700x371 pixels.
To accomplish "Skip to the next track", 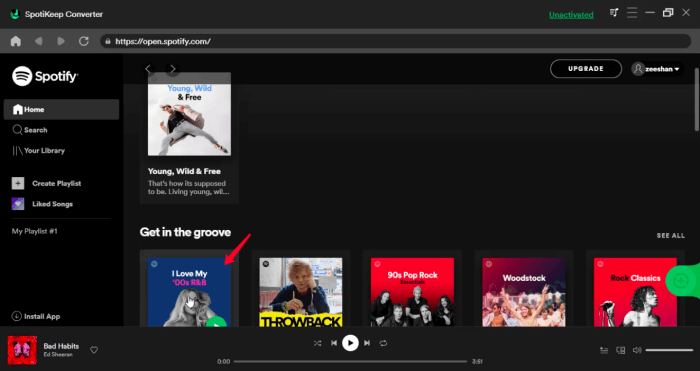I will click(x=367, y=343).
